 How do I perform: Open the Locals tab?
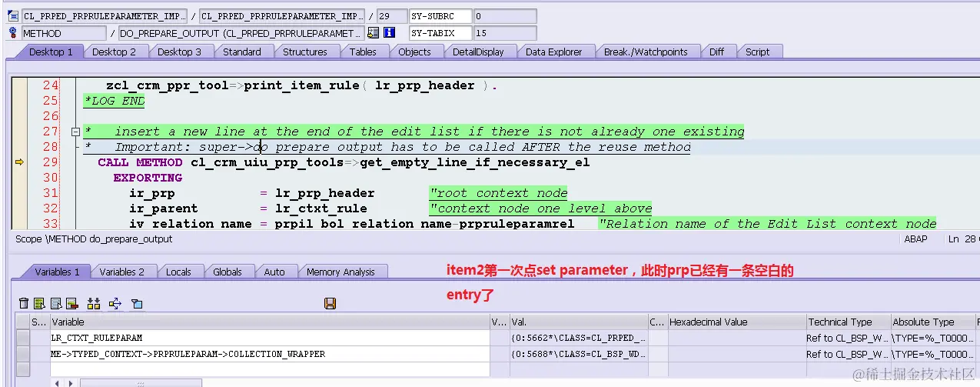178,272
